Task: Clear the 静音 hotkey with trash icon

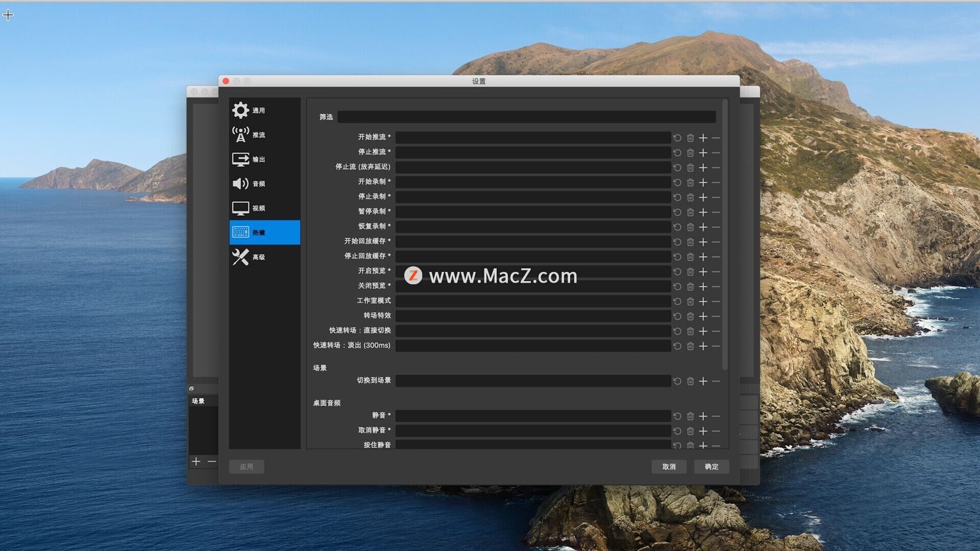Action: pyautogui.click(x=690, y=416)
